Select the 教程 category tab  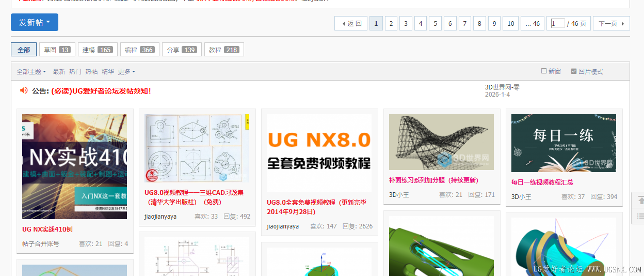tap(224, 50)
